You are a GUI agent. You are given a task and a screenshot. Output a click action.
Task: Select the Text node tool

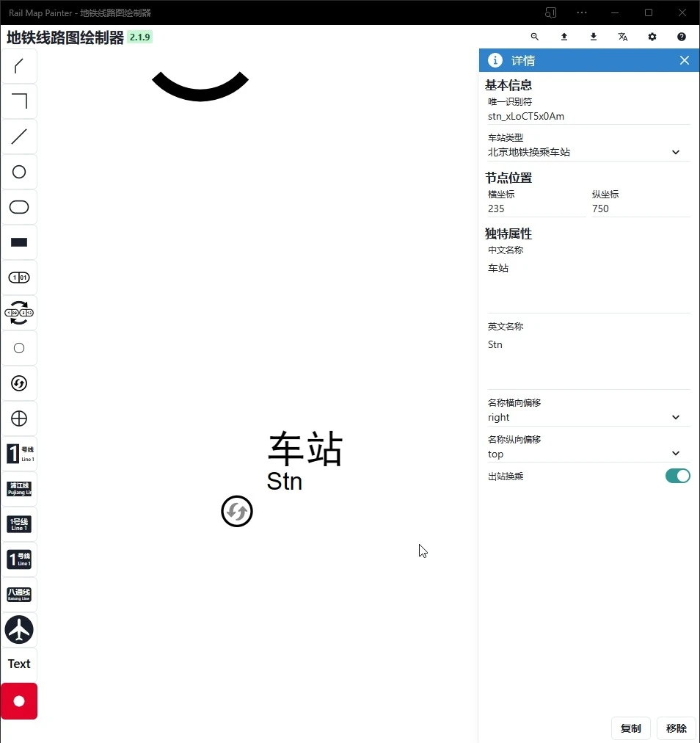19,664
